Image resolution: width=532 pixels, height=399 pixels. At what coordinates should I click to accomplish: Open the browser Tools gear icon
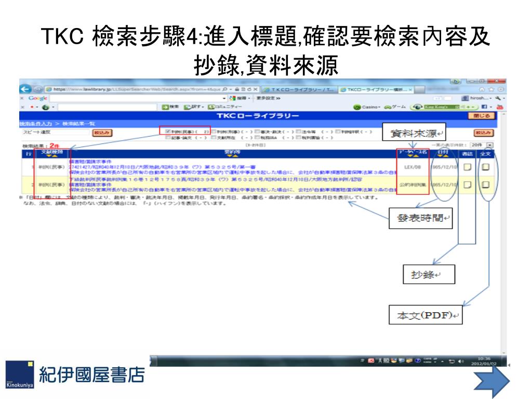pyautogui.click(x=500, y=89)
